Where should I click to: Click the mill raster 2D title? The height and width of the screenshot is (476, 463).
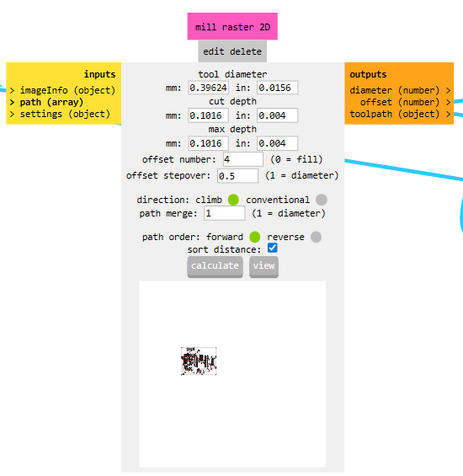coord(232,27)
